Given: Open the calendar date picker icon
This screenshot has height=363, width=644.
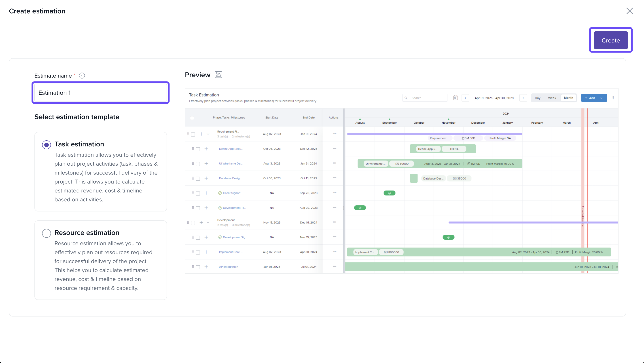Looking at the screenshot, I should 455,98.
